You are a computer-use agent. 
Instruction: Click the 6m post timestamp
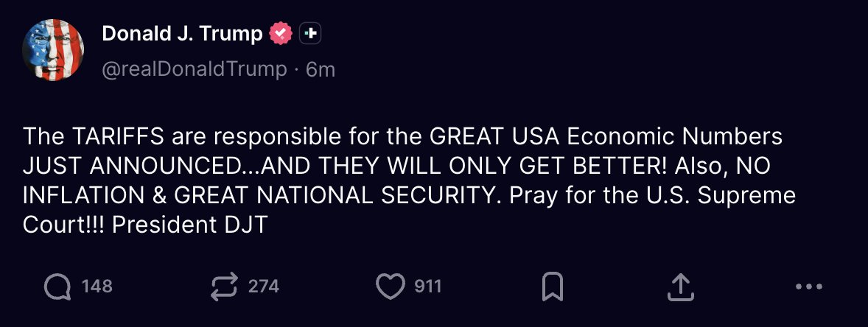click(321, 69)
